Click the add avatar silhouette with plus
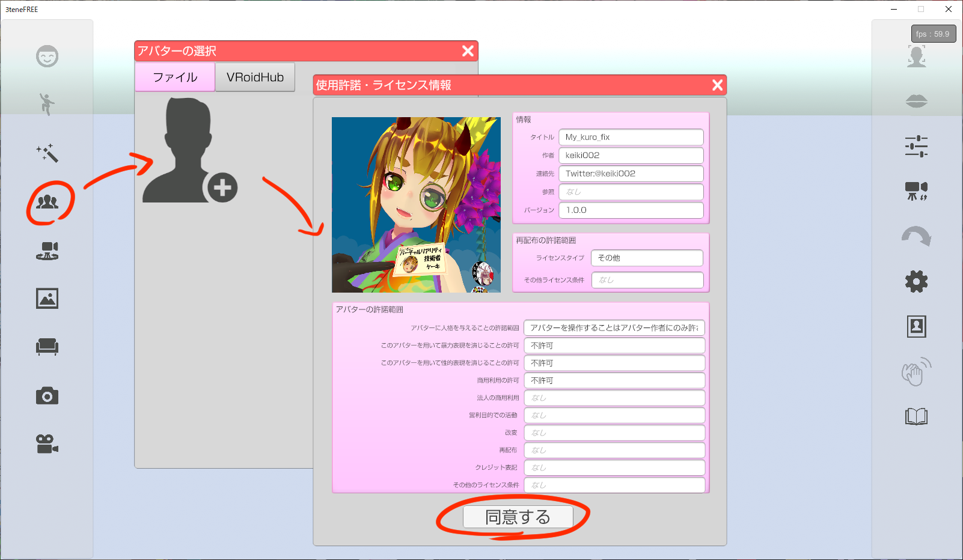The width and height of the screenshot is (963, 560). (189, 151)
